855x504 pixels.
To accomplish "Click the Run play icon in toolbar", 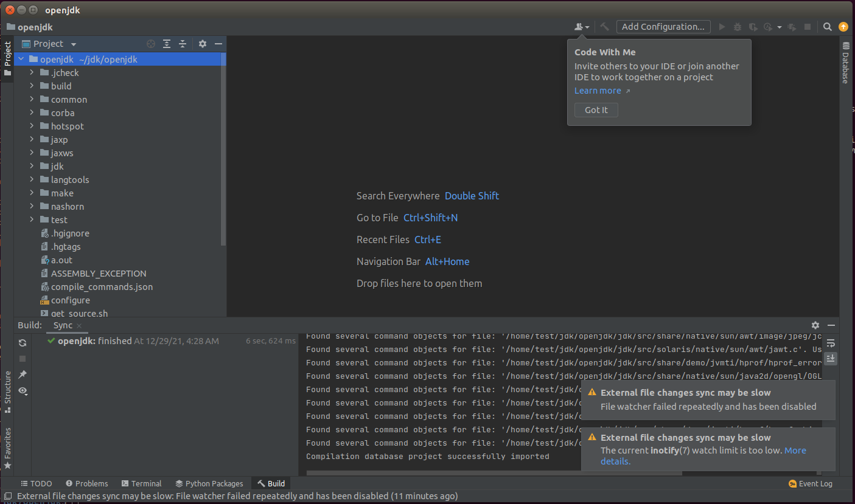I will click(722, 27).
